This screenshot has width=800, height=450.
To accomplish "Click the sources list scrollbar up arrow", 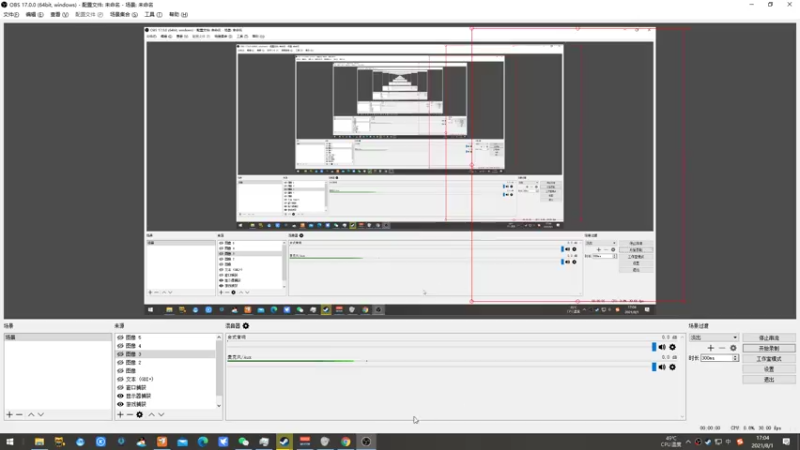I will pos(219,337).
